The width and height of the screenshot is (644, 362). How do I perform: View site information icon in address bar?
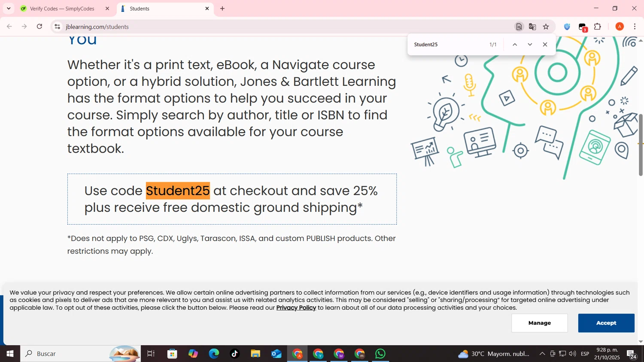tap(57, 27)
